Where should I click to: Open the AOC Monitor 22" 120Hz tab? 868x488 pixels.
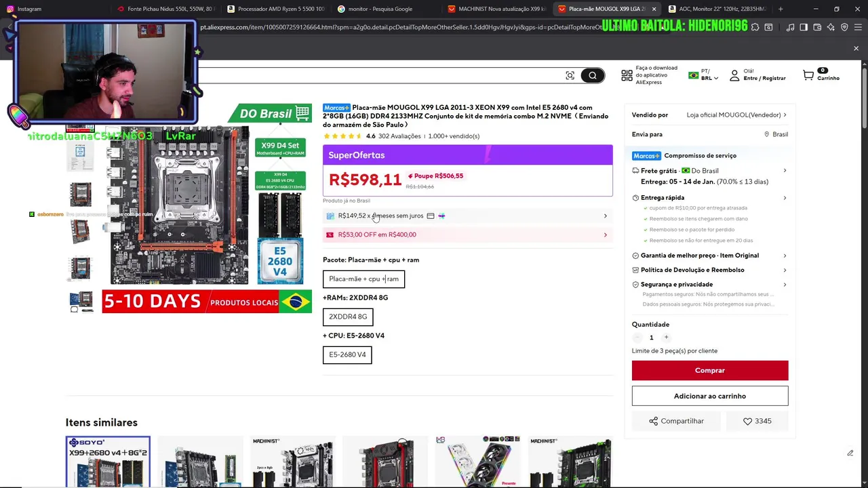tap(716, 9)
